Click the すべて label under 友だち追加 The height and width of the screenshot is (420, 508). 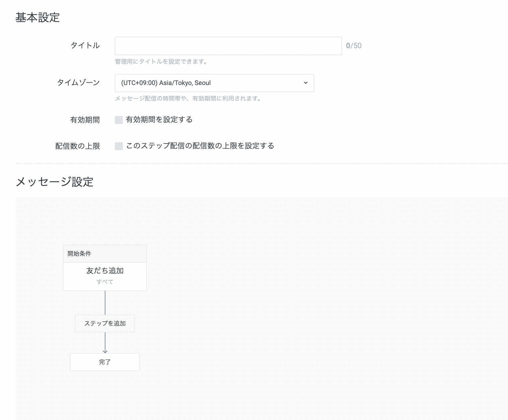tap(105, 281)
